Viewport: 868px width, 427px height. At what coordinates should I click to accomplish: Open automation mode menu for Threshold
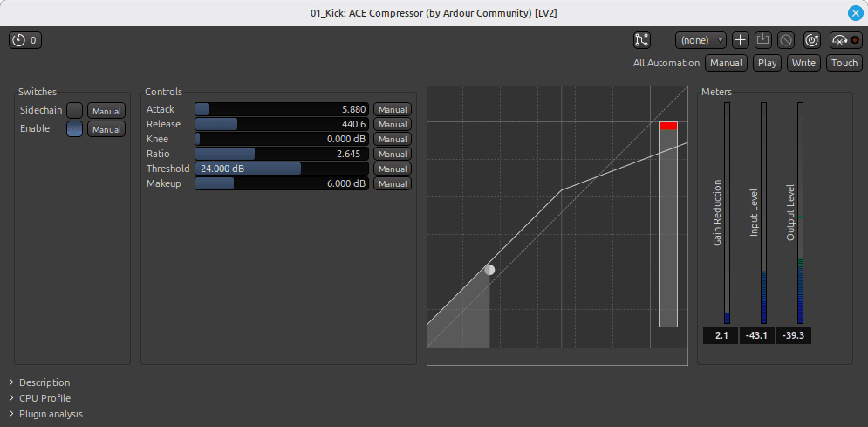[392, 169]
